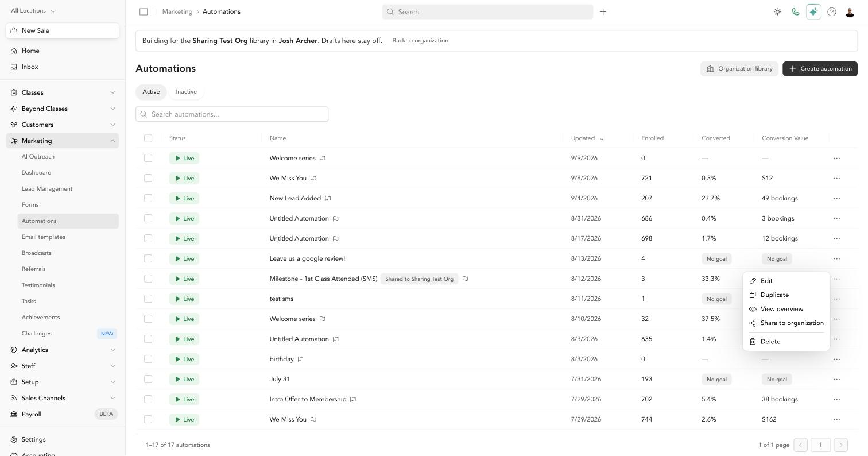The image size is (868, 456).
Task: Open the help question mark icon
Action: [x=832, y=11]
